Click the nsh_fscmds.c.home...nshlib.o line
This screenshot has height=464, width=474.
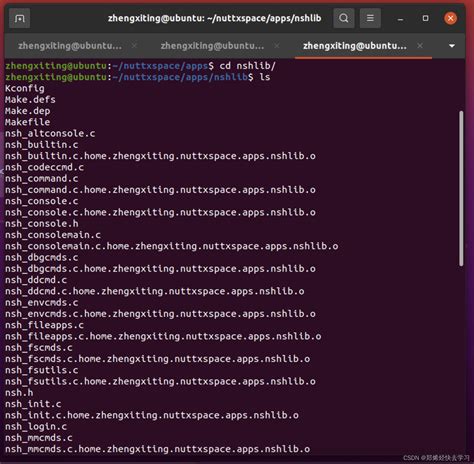[x=158, y=359]
